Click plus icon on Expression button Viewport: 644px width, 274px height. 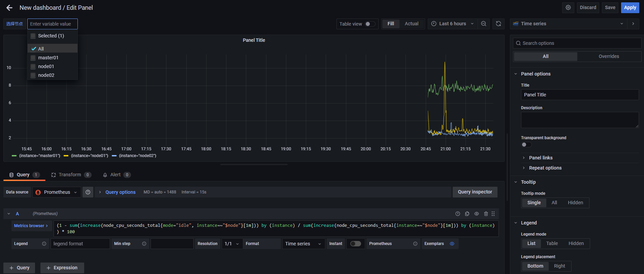(x=49, y=268)
